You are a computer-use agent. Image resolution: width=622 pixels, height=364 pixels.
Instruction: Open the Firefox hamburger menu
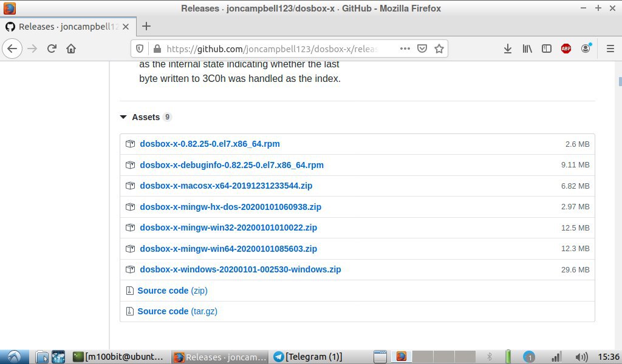pyautogui.click(x=610, y=49)
